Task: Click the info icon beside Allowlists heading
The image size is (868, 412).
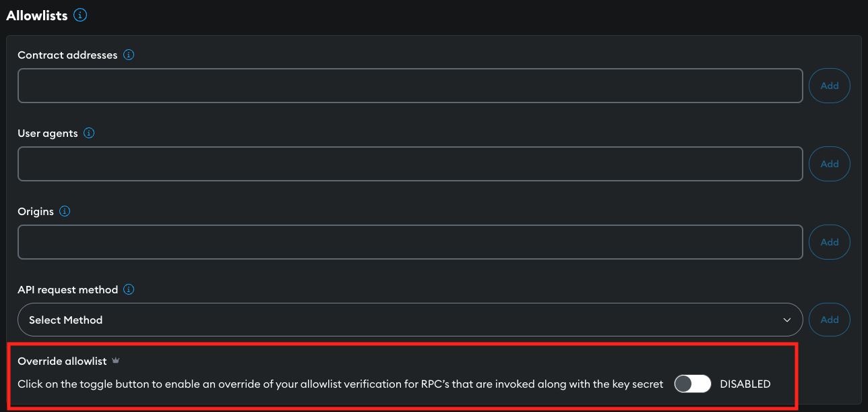Action: tap(80, 15)
